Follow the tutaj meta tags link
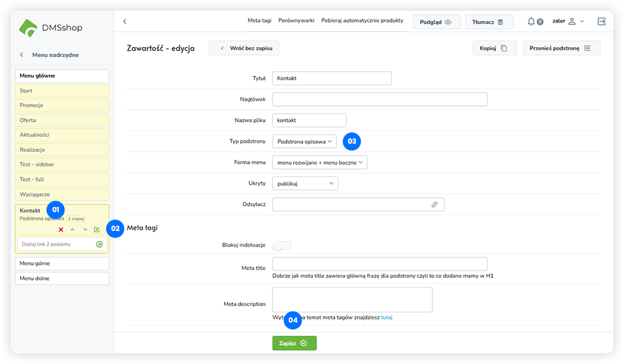 (x=387, y=318)
